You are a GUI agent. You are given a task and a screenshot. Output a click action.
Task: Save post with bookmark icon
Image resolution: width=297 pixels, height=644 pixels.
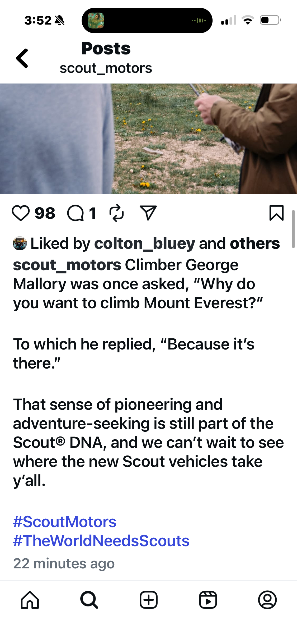tap(276, 213)
